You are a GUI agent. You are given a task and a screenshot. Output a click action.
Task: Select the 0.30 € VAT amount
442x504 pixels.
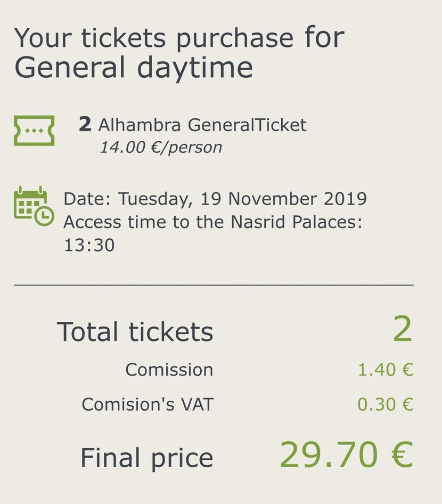385,405
